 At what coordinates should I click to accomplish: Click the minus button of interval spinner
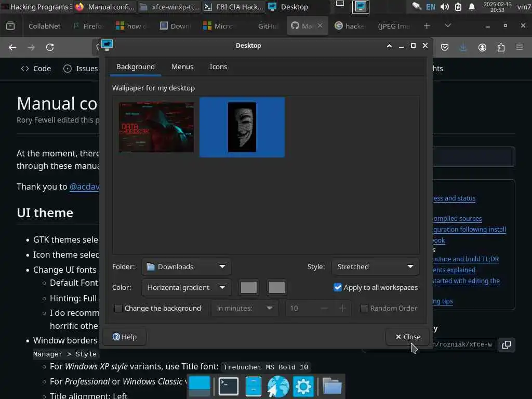click(324, 308)
